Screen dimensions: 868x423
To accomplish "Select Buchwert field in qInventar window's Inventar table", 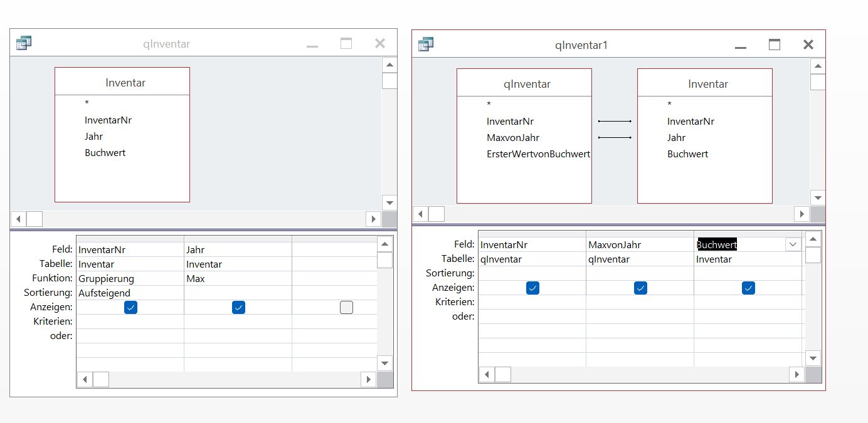I will point(105,152).
